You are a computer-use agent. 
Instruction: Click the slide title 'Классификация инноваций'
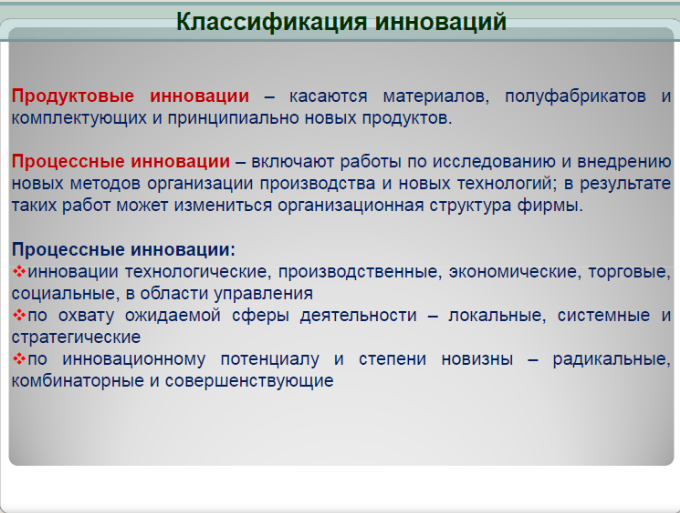pos(341,22)
